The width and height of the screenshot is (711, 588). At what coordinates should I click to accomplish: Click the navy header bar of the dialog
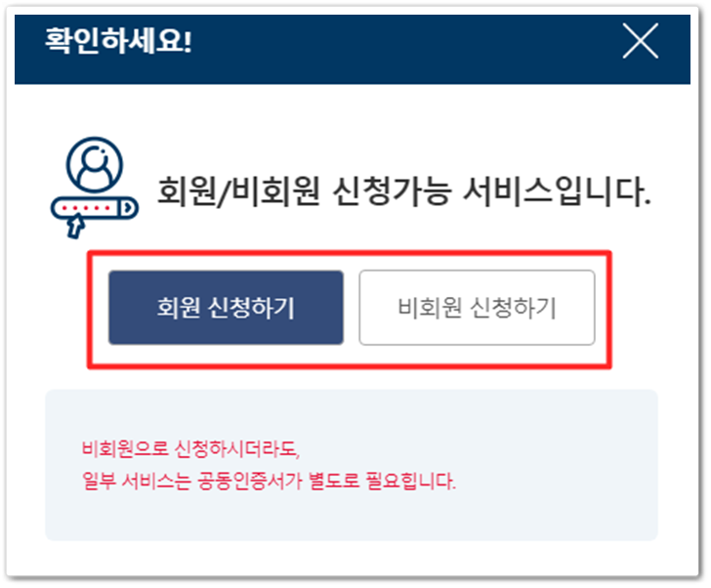(353, 50)
